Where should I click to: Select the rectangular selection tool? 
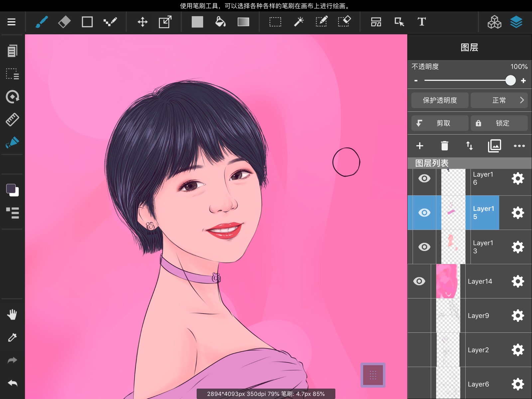(x=275, y=22)
